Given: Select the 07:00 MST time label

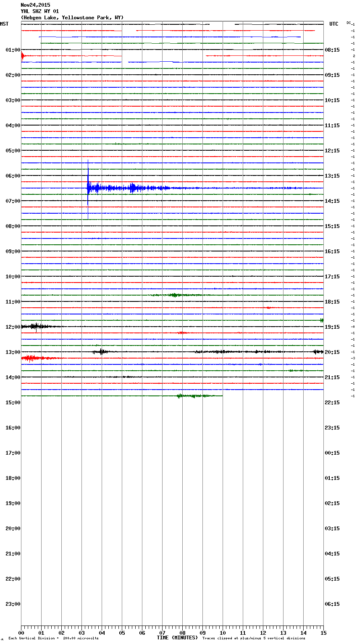Looking at the screenshot, I should tap(13, 201).
